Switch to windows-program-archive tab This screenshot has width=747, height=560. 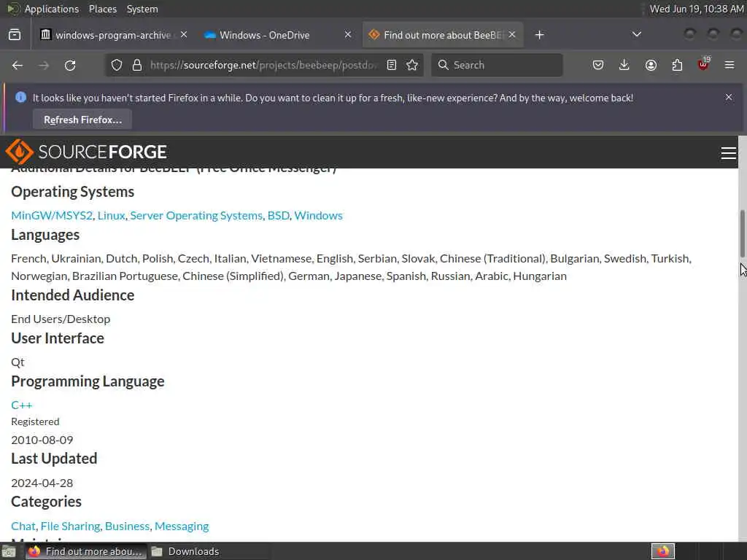coord(113,35)
